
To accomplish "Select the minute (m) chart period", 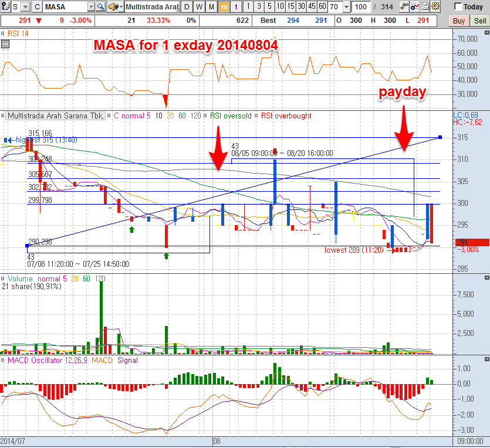I will 224,6.
